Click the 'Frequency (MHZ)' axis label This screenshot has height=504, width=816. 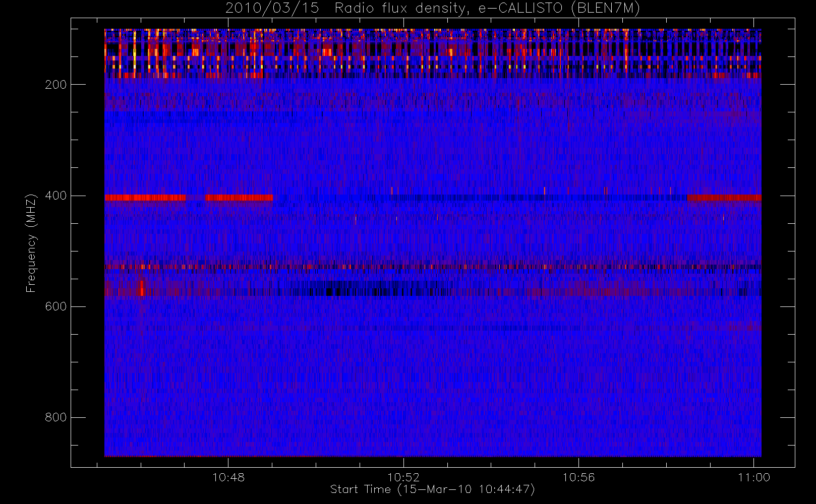(x=31, y=242)
